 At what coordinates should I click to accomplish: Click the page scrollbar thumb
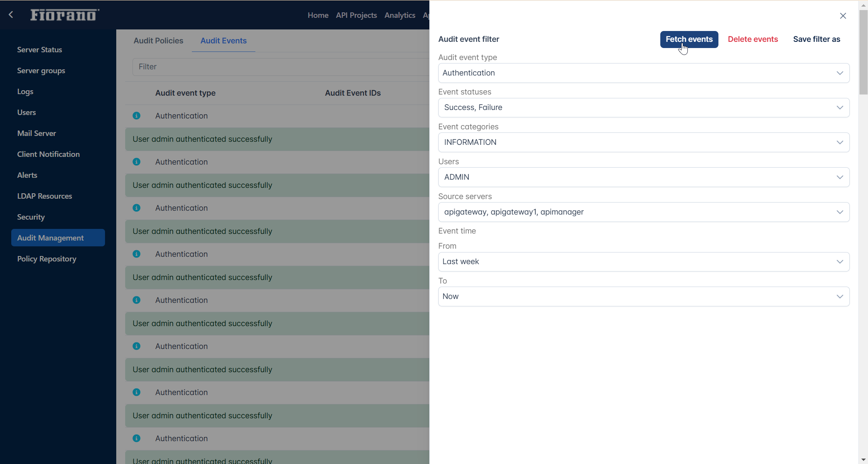click(x=863, y=52)
